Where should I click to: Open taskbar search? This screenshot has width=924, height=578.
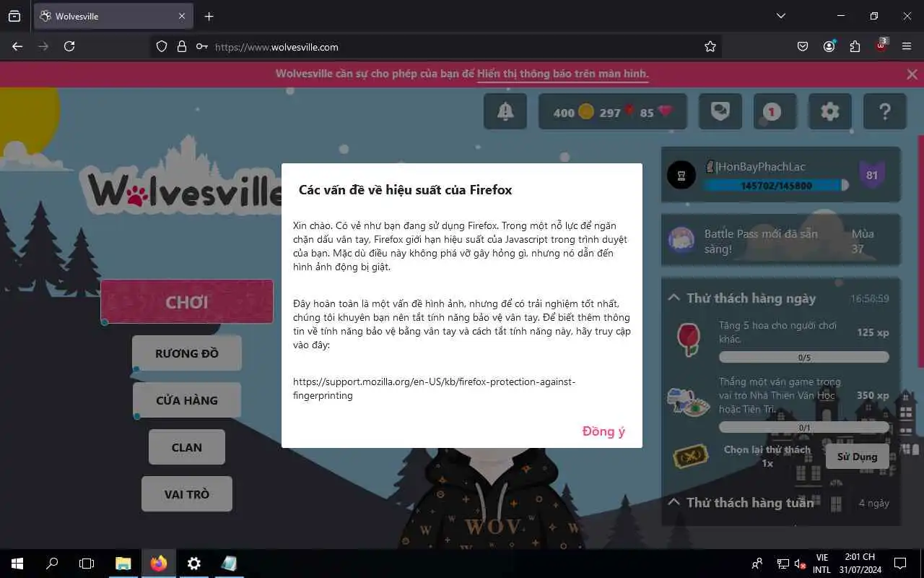[52, 564]
